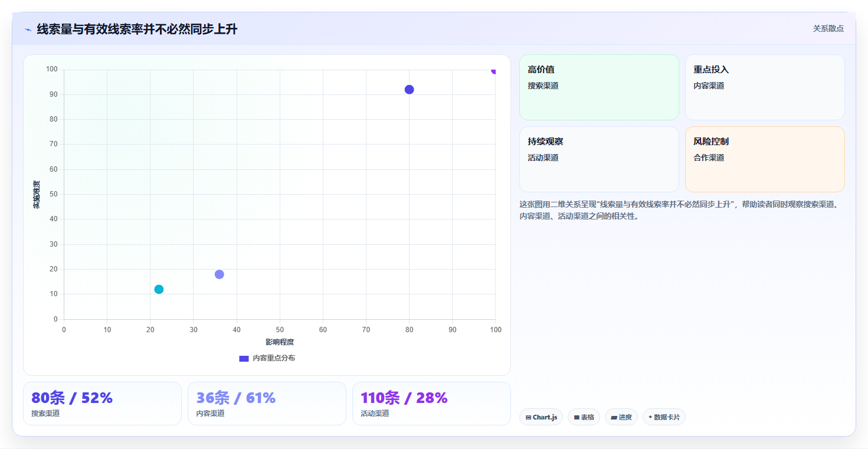Click the lightning icon beside the title
Image resolution: width=868 pixels, height=449 pixels.
click(28, 30)
